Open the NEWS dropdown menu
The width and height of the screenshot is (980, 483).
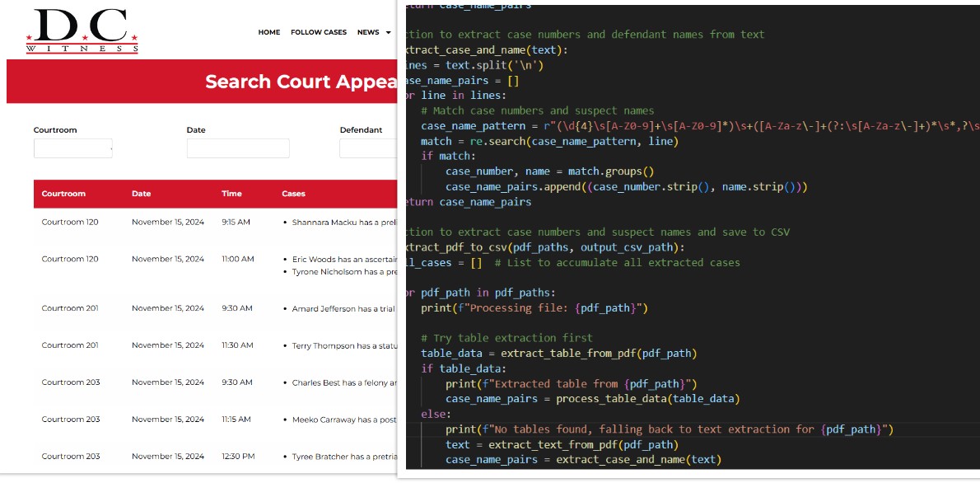click(x=369, y=32)
